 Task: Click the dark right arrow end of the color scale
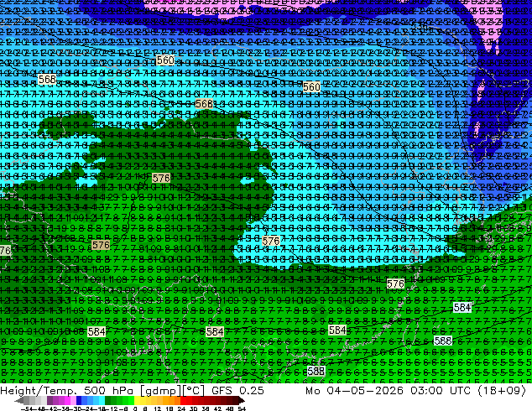coord(242,401)
